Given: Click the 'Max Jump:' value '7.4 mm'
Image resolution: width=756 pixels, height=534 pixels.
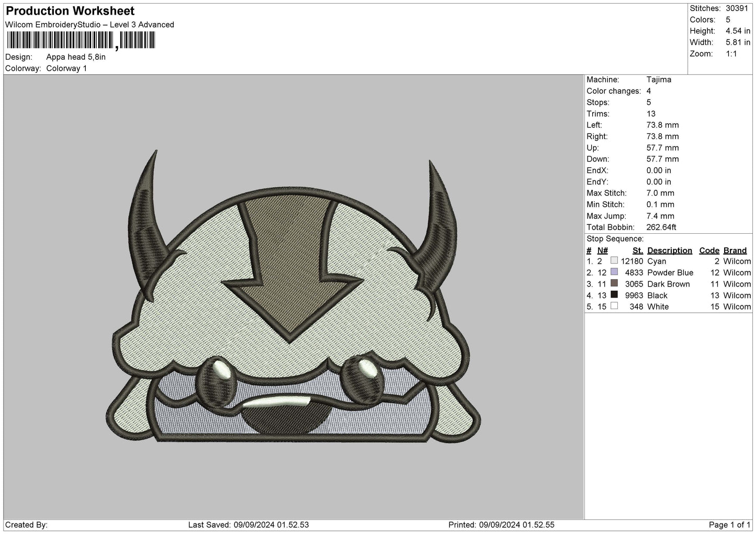Looking at the screenshot, I should [x=660, y=216].
